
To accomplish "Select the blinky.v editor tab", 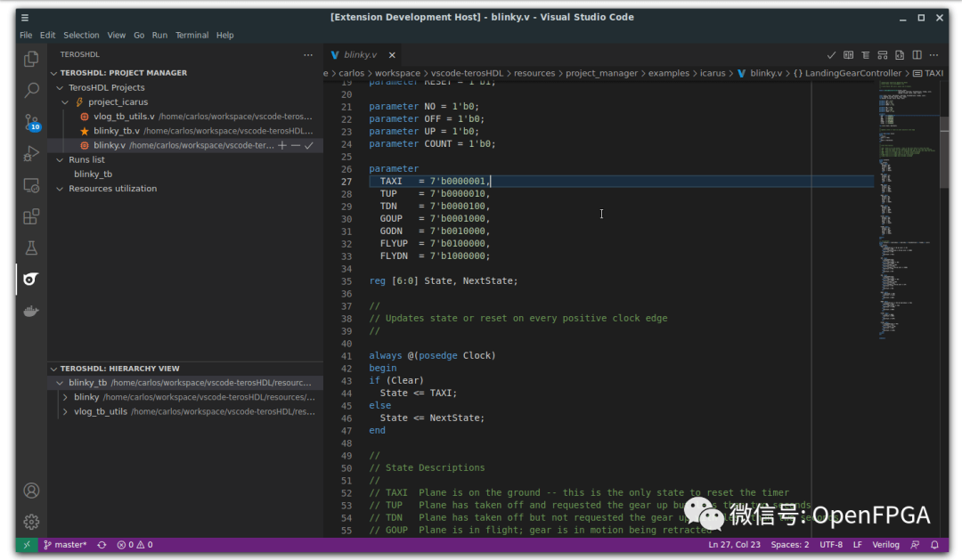I will click(362, 55).
